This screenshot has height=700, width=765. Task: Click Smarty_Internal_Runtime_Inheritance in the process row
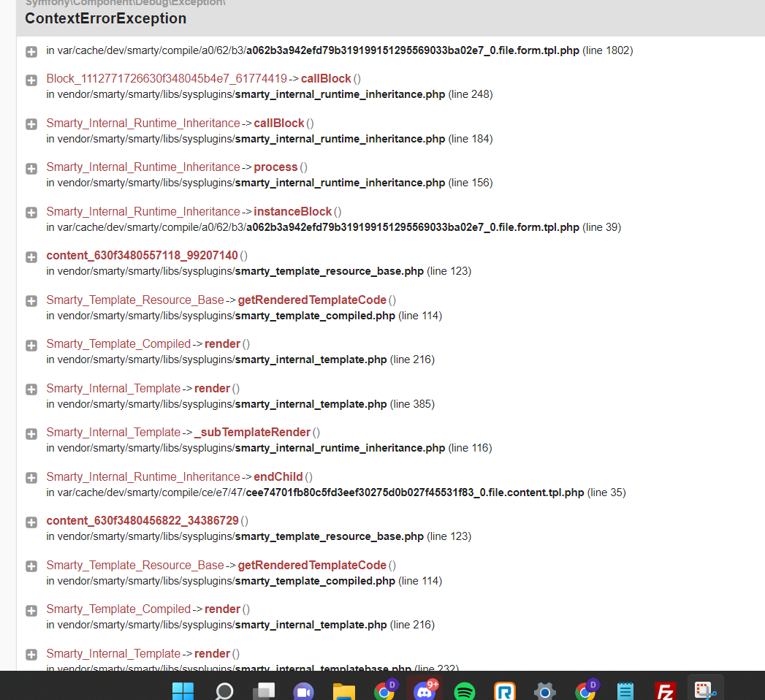(x=143, y=167)
